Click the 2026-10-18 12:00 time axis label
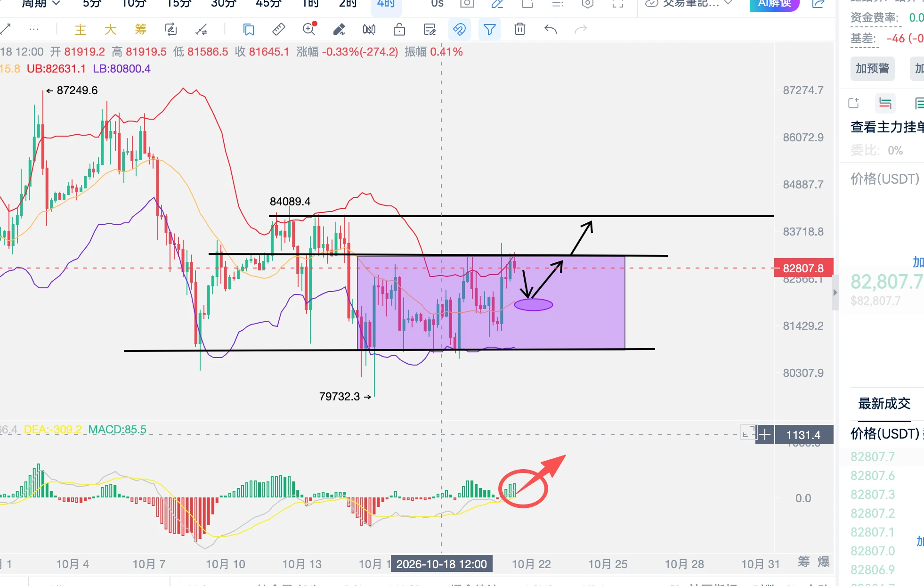Screen dimensions: 924x586 [442, 564]
